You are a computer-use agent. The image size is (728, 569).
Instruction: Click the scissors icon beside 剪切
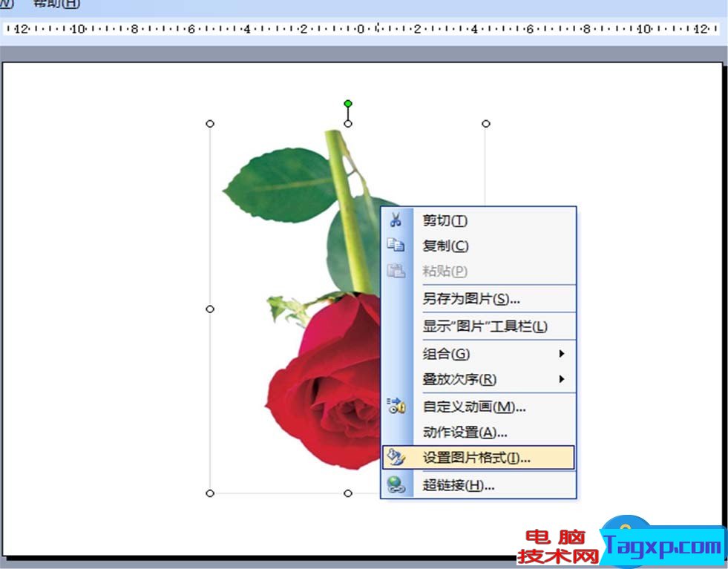point(396,220)
